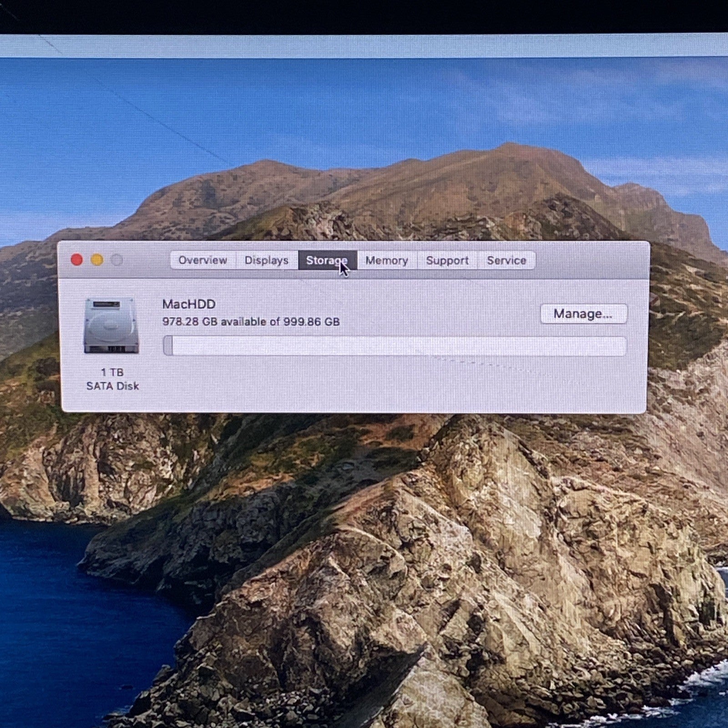The height and width of the screenshot is (728, 728).
Task: Click the used segment of storage bar
Action: 168,346
